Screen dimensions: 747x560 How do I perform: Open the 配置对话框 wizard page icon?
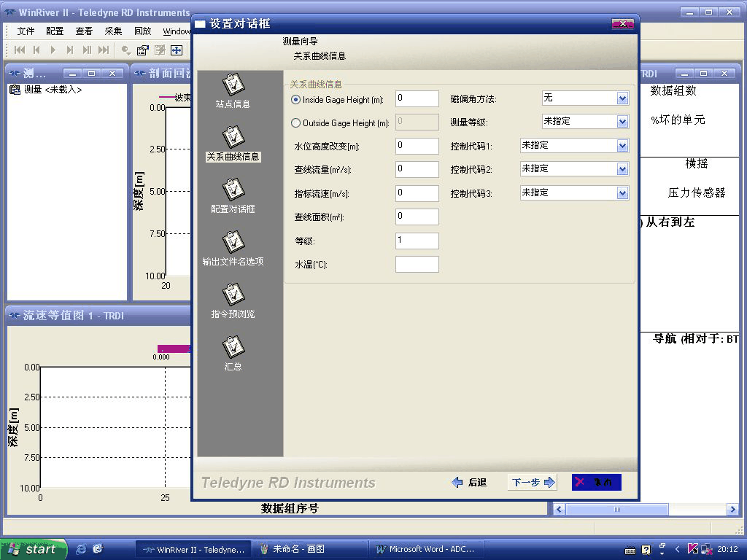(233, 191)
